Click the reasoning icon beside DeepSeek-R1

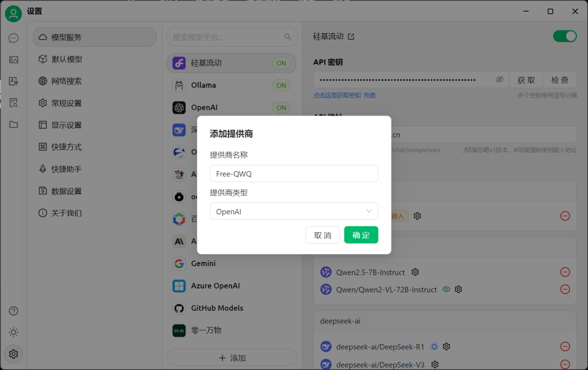coord(434,346)
